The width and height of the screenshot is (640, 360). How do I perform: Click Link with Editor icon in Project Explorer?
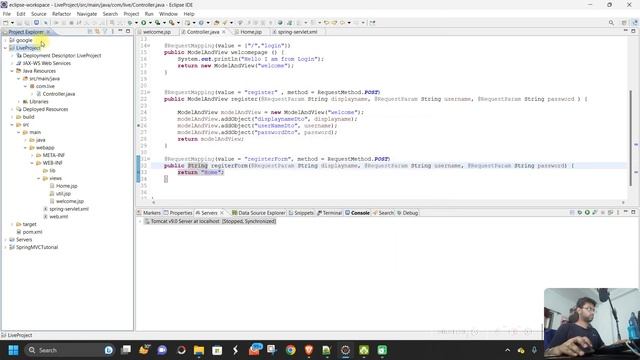[98, 31]
